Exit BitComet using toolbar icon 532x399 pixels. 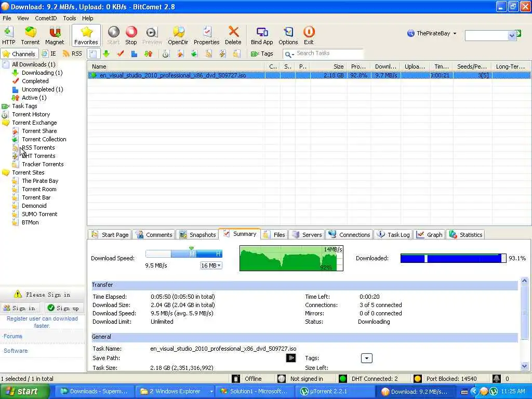tap(309, 35)
